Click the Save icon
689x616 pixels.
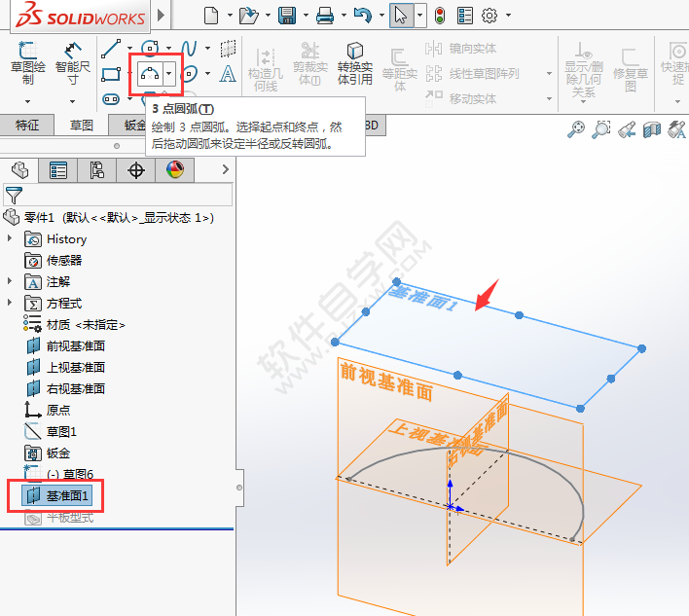pyautogui.click(x=287, y=16)
